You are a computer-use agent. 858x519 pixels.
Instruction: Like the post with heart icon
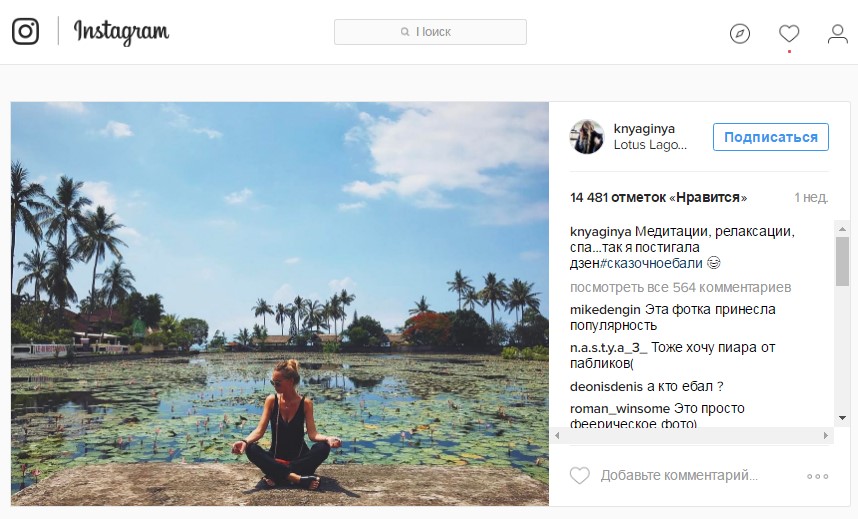pos(579,475)
